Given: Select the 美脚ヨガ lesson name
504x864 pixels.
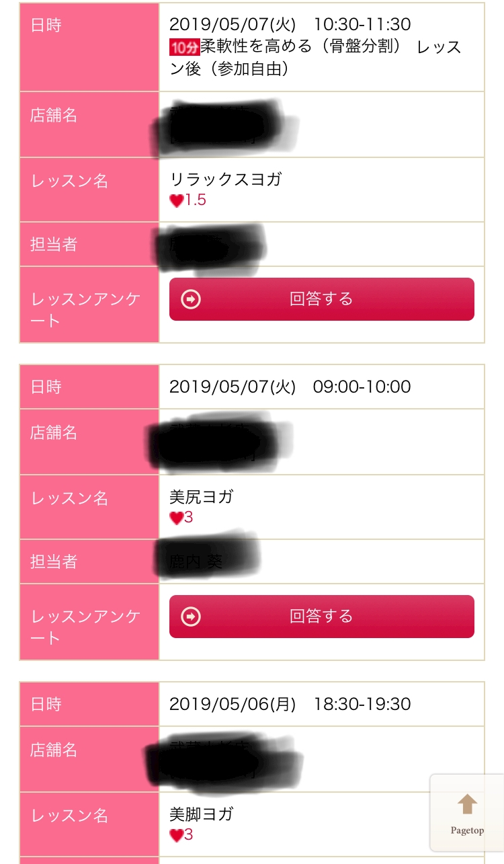Looking at the screenshot, I should pos(202,814).
